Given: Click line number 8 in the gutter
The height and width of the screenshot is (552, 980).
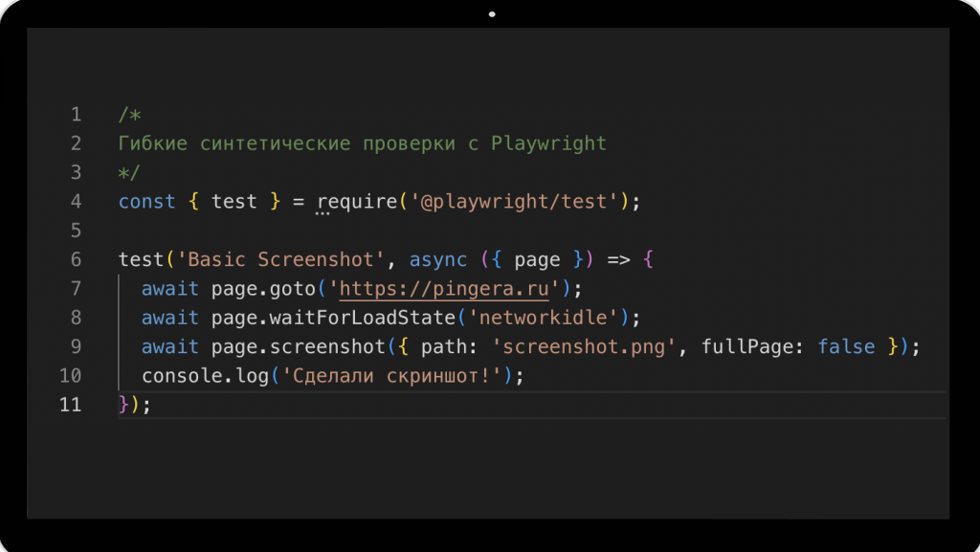Looking at the screenshot, I should [x=76, y=318].
